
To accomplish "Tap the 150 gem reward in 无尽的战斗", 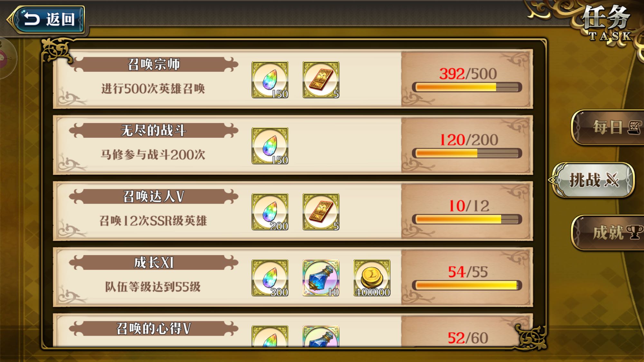I will (x=270, y=146).
